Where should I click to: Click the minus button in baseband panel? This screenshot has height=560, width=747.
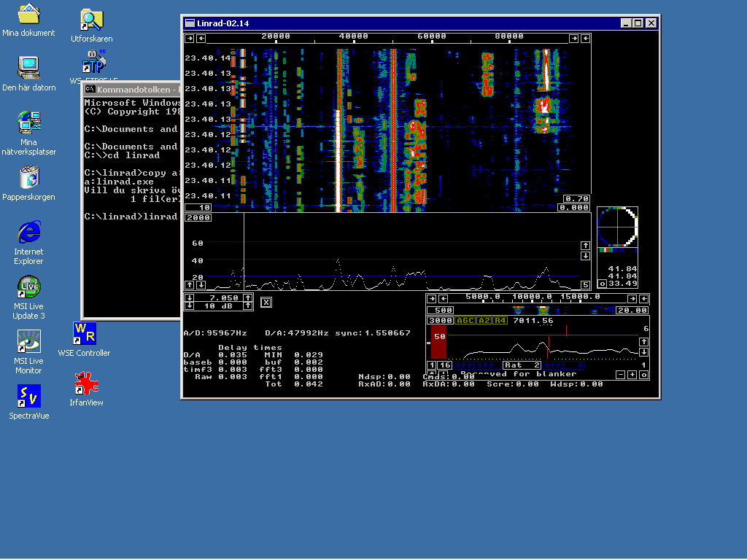621,375
